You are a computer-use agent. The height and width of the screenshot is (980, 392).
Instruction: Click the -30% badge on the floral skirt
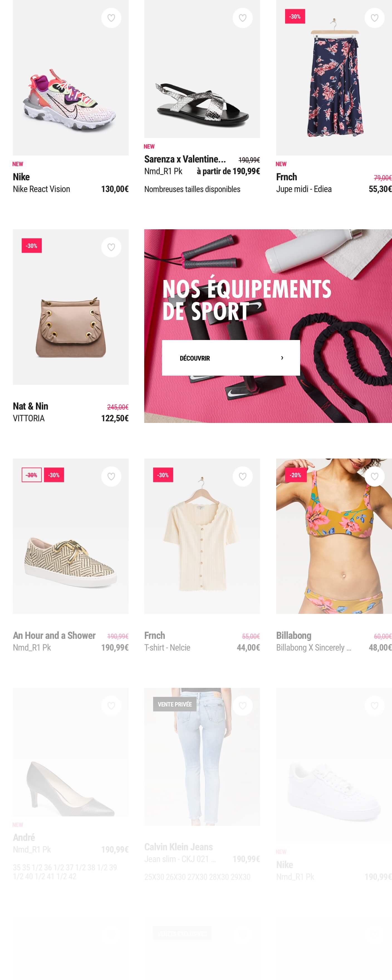tap(295, 16)
